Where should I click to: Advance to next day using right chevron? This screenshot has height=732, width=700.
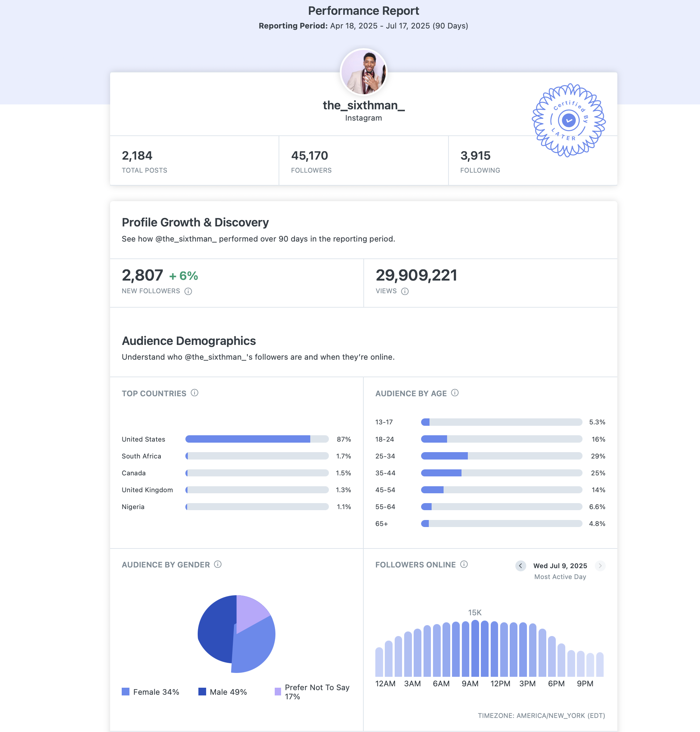tap(600, 566)
